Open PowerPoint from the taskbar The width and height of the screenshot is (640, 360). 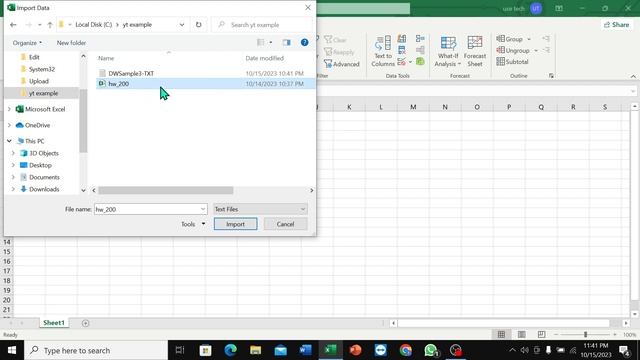pos(356,350)
